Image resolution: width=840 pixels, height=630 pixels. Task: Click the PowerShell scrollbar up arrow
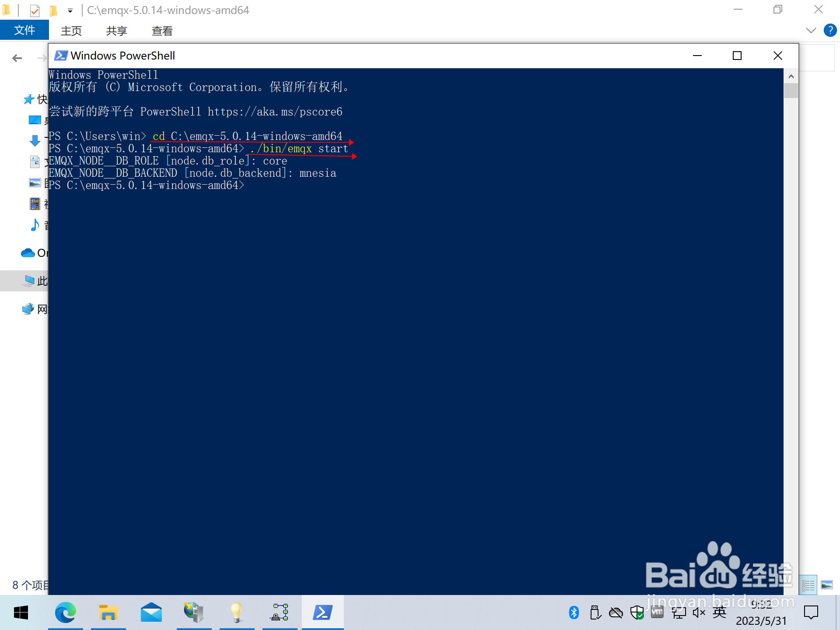point(791,76)
